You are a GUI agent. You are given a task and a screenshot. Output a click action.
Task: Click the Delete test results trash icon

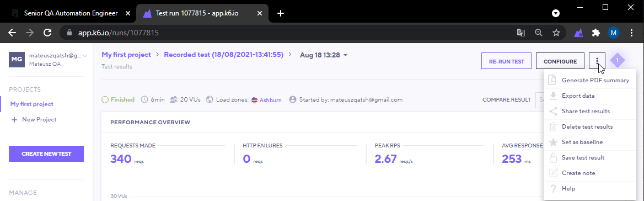(553, 126)
